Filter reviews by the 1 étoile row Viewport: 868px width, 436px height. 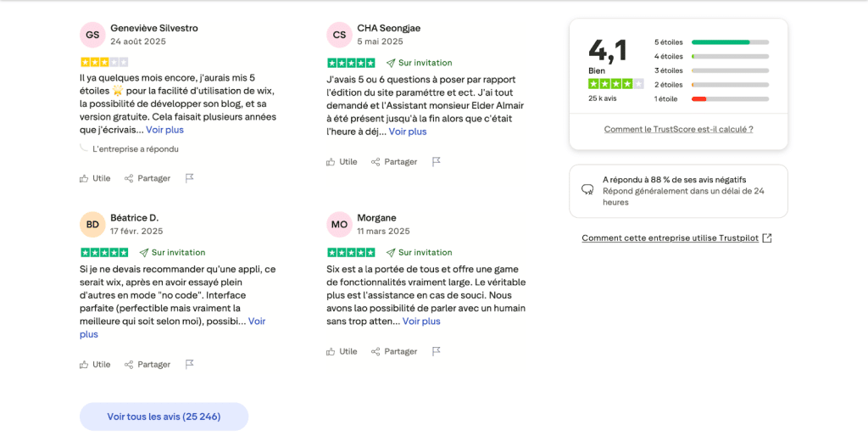click(x=710, y=99)
